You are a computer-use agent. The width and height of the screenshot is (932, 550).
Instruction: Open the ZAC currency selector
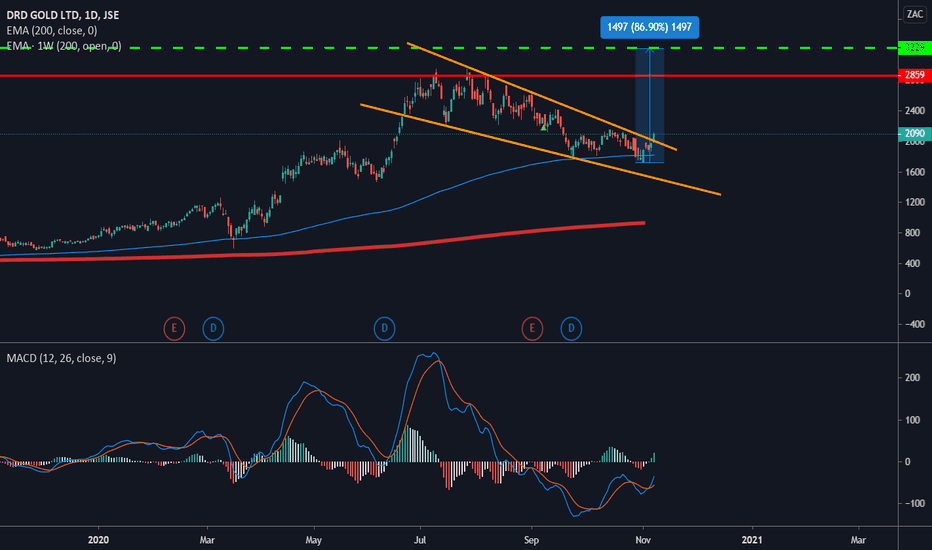[x=914, y=14]
